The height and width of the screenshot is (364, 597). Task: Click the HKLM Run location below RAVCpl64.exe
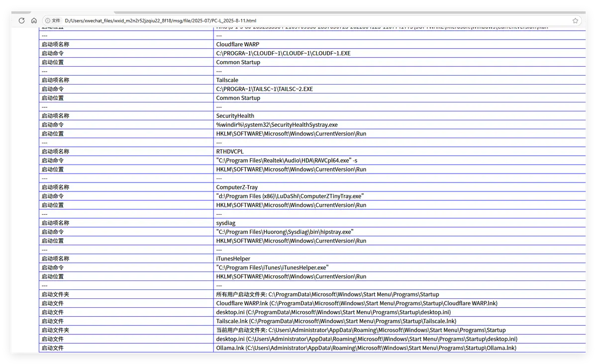click(291, 170)
